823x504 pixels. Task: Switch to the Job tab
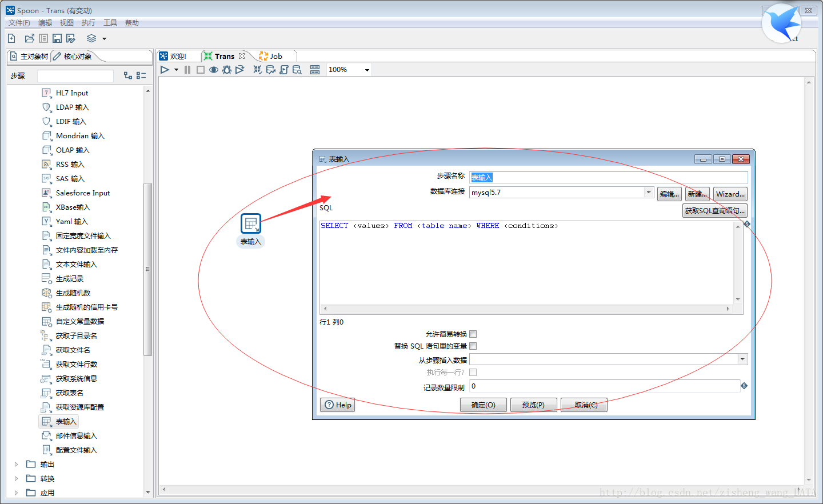click(271, 56)
